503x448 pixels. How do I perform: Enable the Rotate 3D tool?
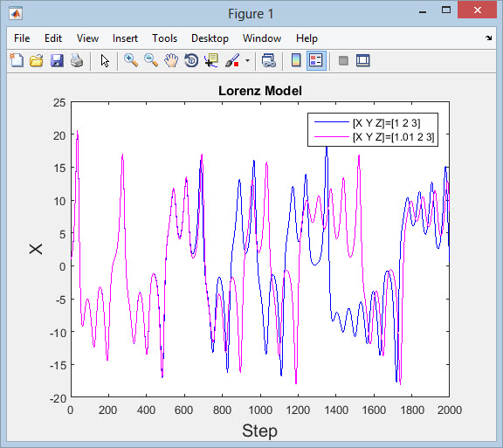[x=191, y=60]
